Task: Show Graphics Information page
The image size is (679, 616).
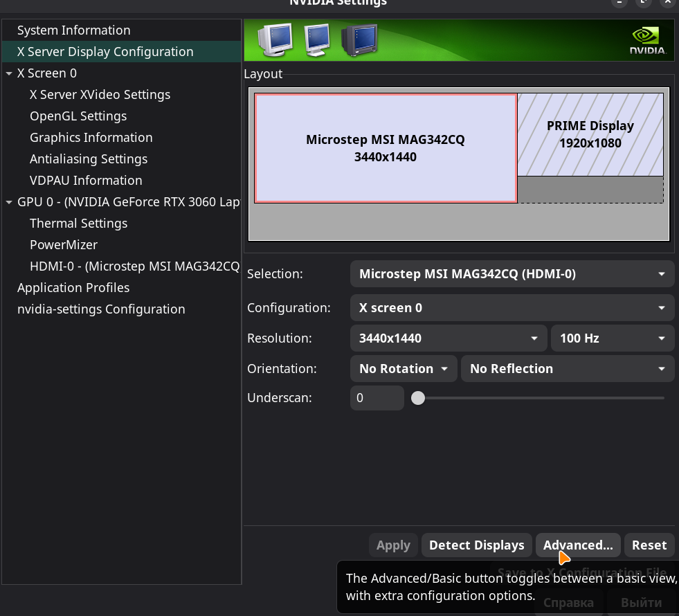Action: point(91,138)
